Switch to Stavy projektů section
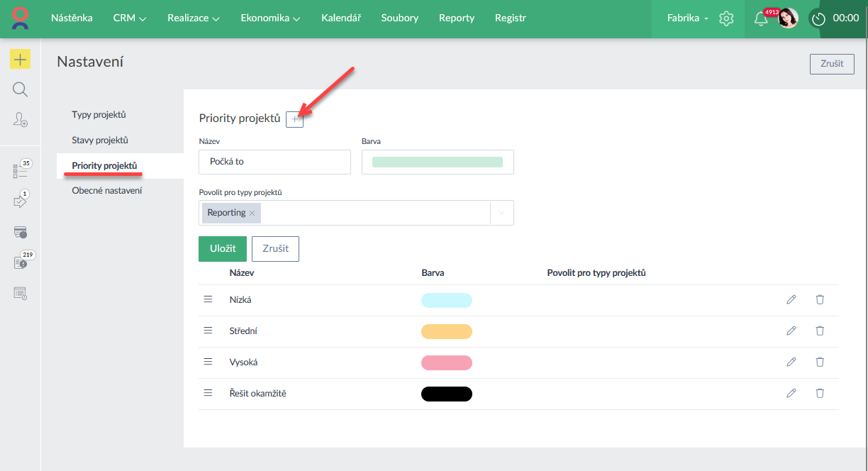Image resolution: width=868 pixels, height=471 pixels. (x=100, y=140)
